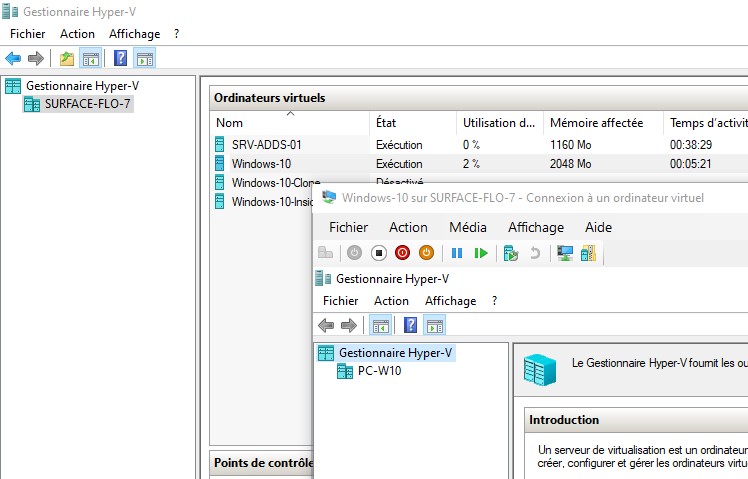This screenshot has height=479, width=748.
Task: Open the Fichier menu of the outer Hyper-V Manager
Action: click(x=28, y=34)
